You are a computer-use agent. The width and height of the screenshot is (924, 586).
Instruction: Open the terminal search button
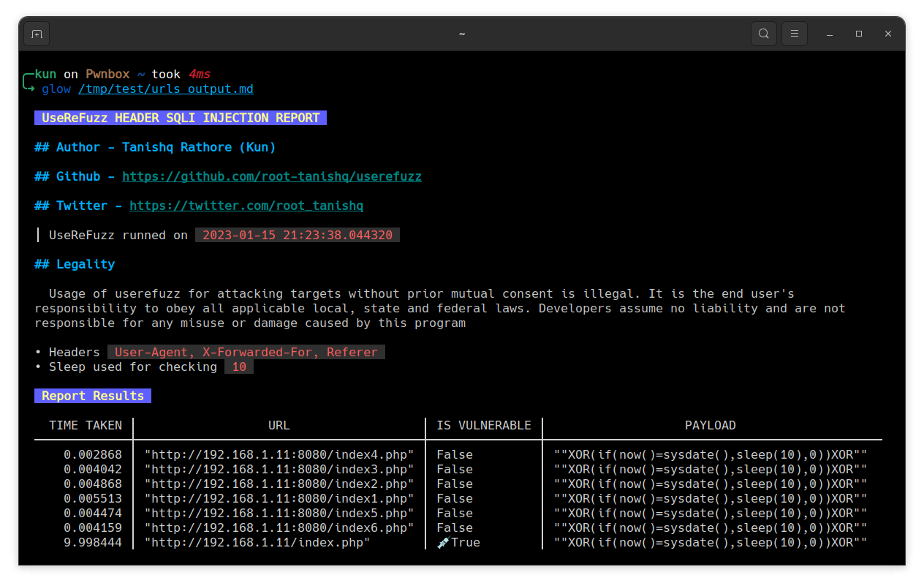[764, 34]
